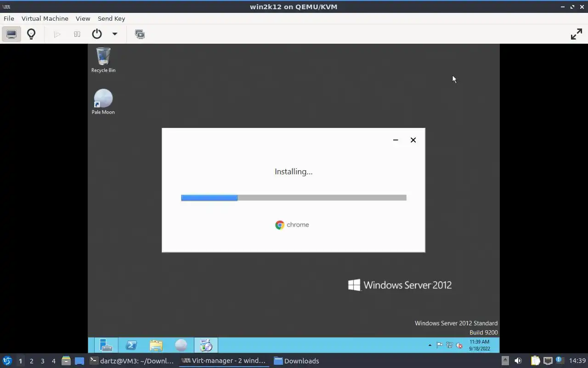The height and width of the screenshot is (368, 588).
Task: Click the Run virtual machine button
Action: coord(57,34)
